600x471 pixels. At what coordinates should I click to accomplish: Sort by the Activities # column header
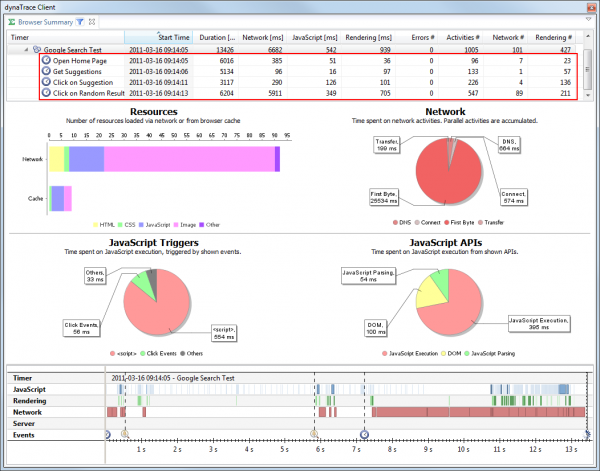460,37
